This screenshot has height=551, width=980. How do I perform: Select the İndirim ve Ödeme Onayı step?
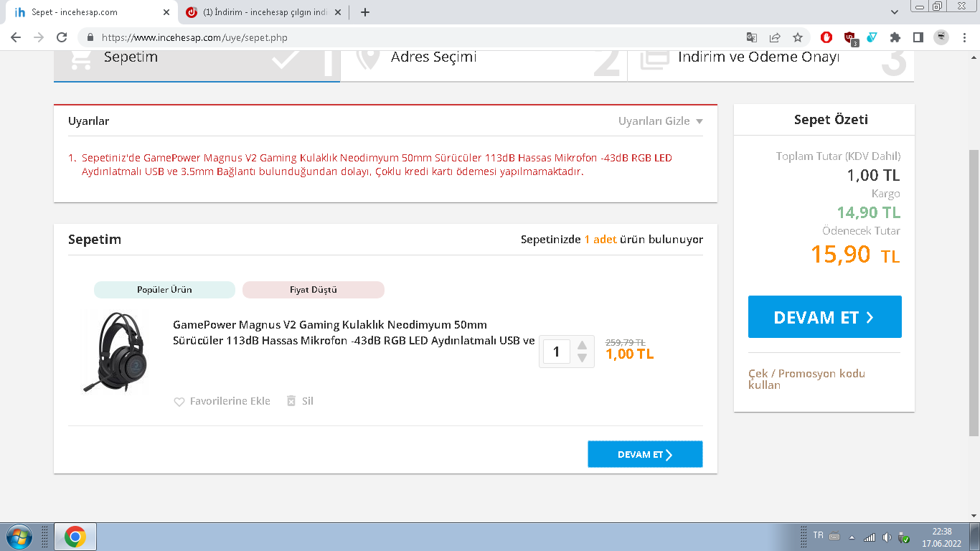click(x=771, y=65)
